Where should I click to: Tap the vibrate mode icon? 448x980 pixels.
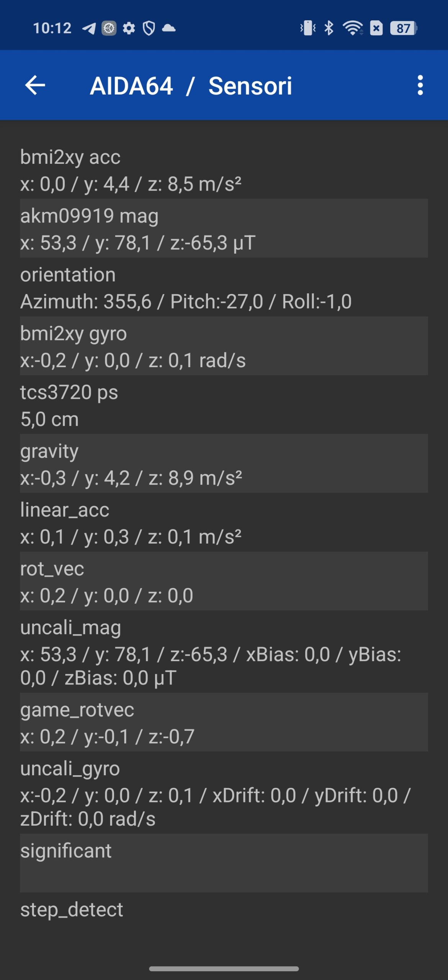click(308, 28)
